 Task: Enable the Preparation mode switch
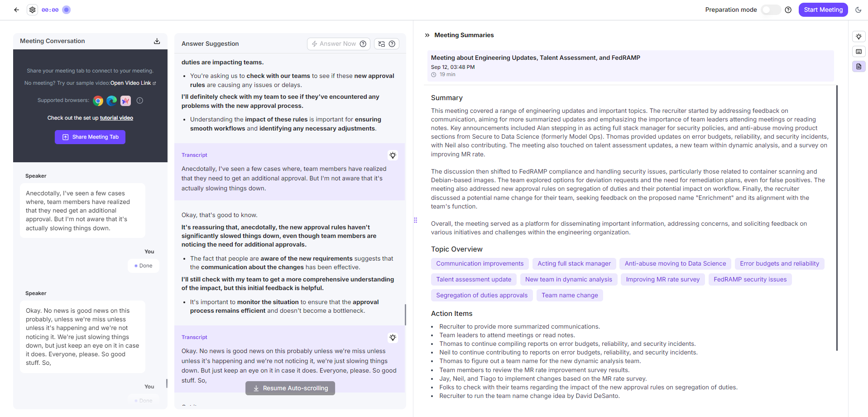point(770,10)
